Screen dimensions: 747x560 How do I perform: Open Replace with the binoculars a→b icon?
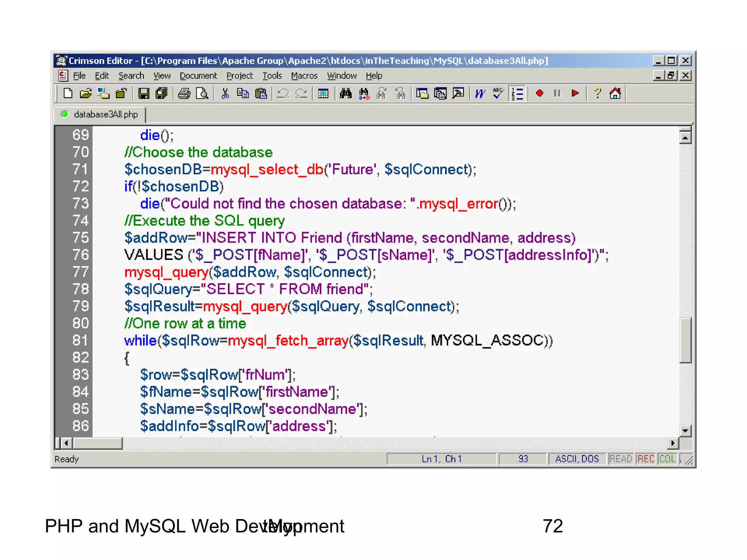[364, 94]
